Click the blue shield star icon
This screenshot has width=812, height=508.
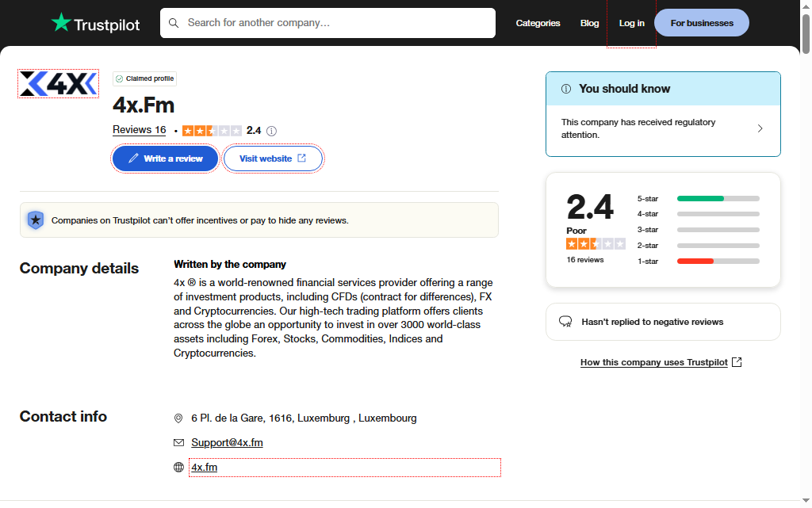pos(36,220)
